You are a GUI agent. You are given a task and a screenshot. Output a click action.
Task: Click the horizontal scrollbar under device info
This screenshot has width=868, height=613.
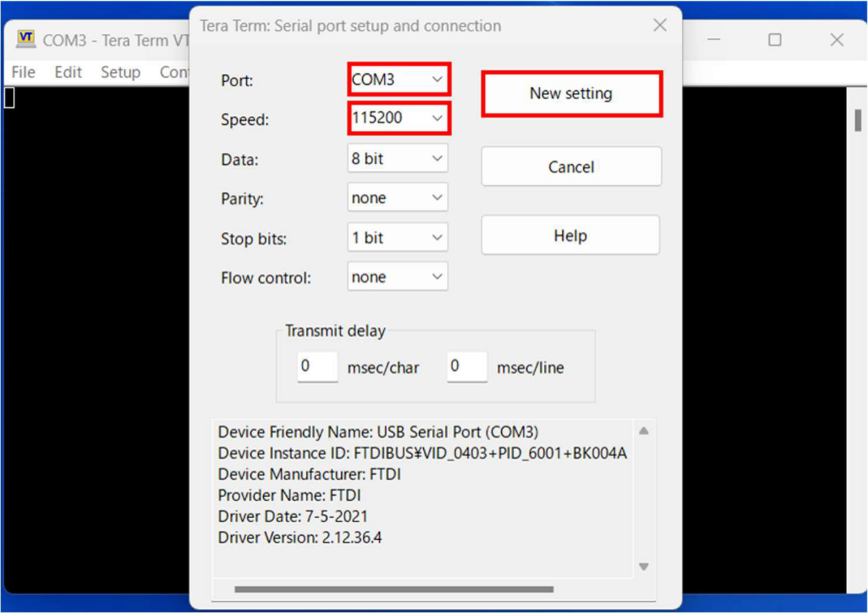click(393, 589)
